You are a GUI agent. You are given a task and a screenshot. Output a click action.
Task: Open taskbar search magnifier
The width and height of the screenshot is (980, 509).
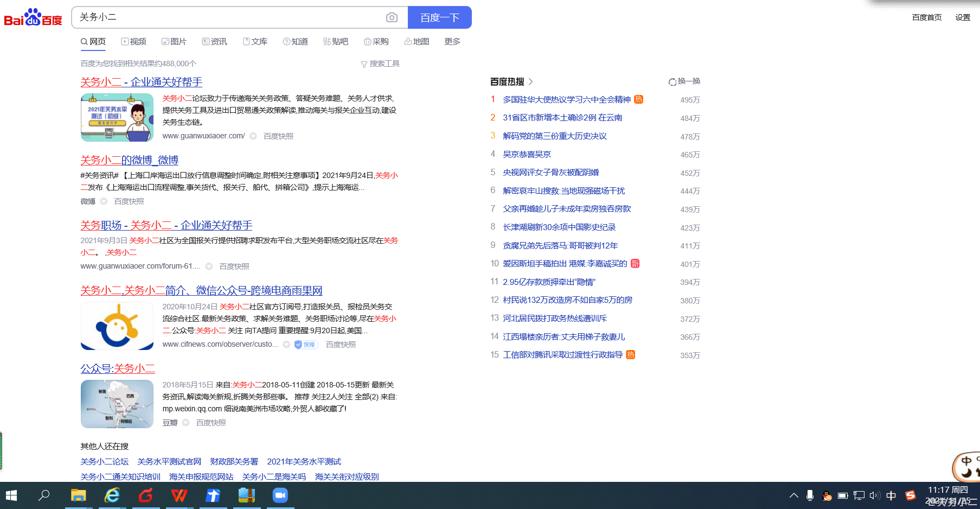44,495
